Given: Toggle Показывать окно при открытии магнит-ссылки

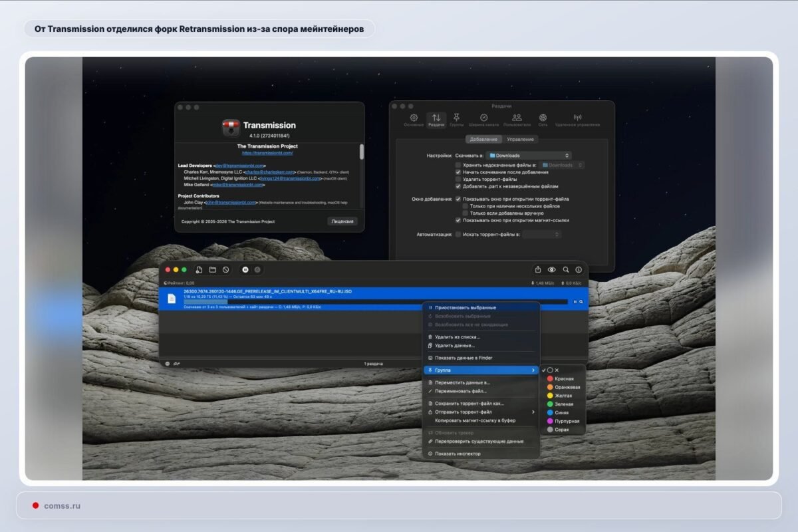Looking at the screenshot, I should coord(458,220).
